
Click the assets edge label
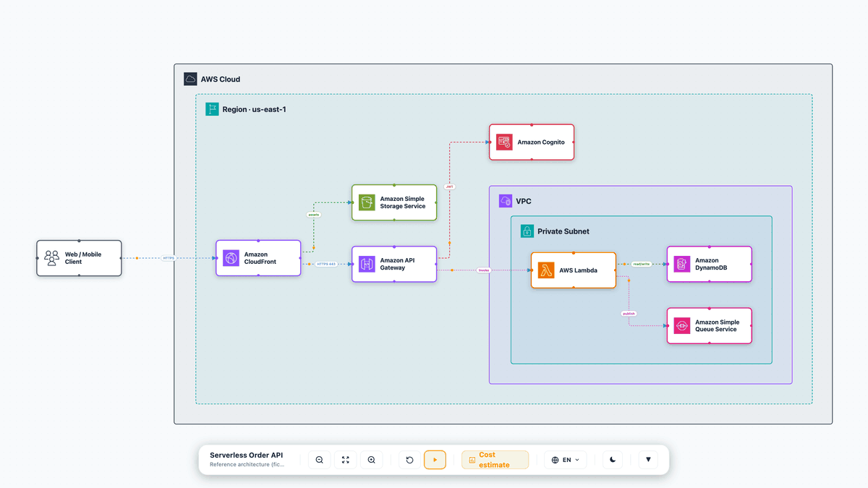(x=314, y=215)
